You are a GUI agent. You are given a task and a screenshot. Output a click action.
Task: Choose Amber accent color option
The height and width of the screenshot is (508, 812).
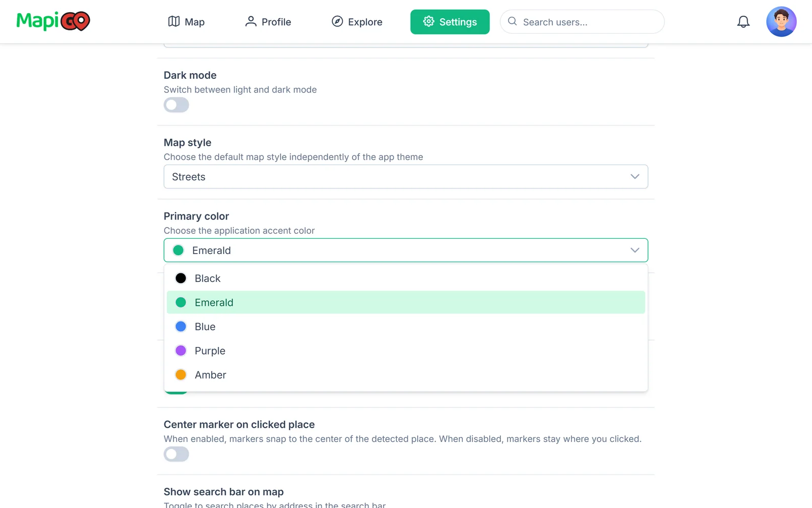(405, 375)
